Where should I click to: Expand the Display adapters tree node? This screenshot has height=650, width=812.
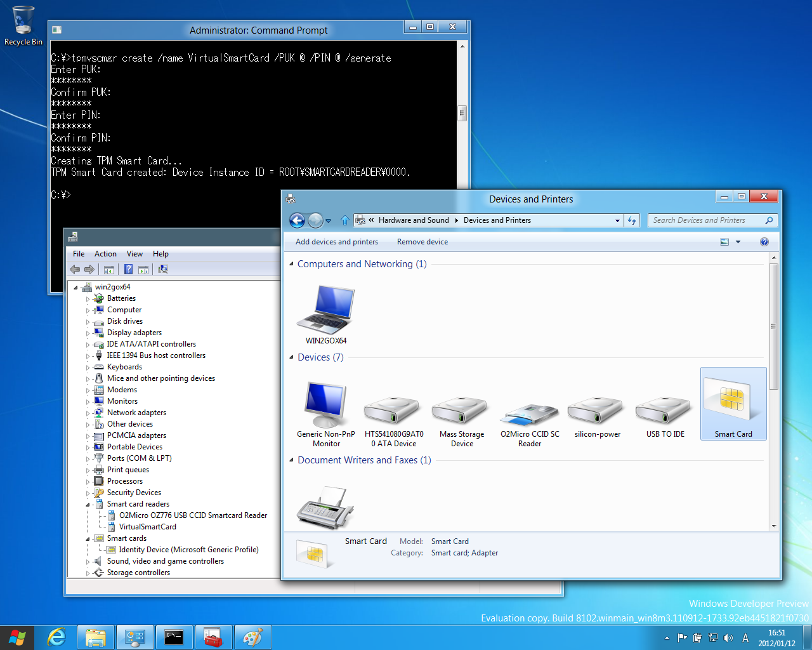coord(88,333)
